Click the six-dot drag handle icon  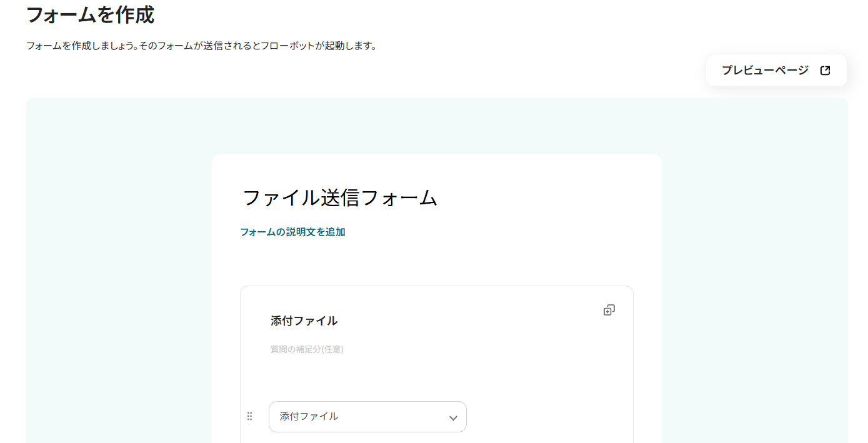(x=250, y=416)
